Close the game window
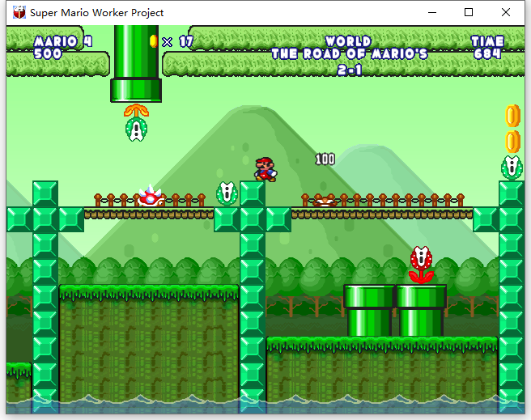The height and width of the screenshot is (420, 531). pyautogui.click(x=506, y=12)
